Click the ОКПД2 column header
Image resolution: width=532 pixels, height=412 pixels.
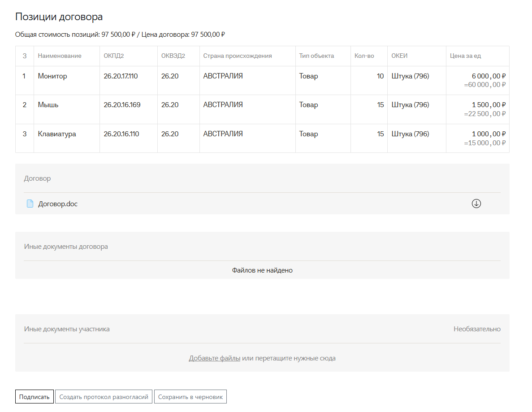click(x=113, y=56)
